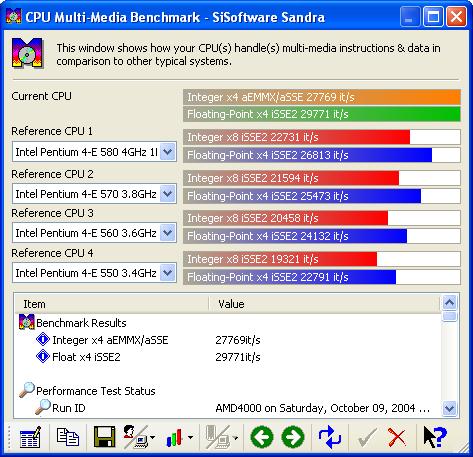Open dropdown arrow beside the chart icon
473x457 pixels.
(x=190, y=437)
